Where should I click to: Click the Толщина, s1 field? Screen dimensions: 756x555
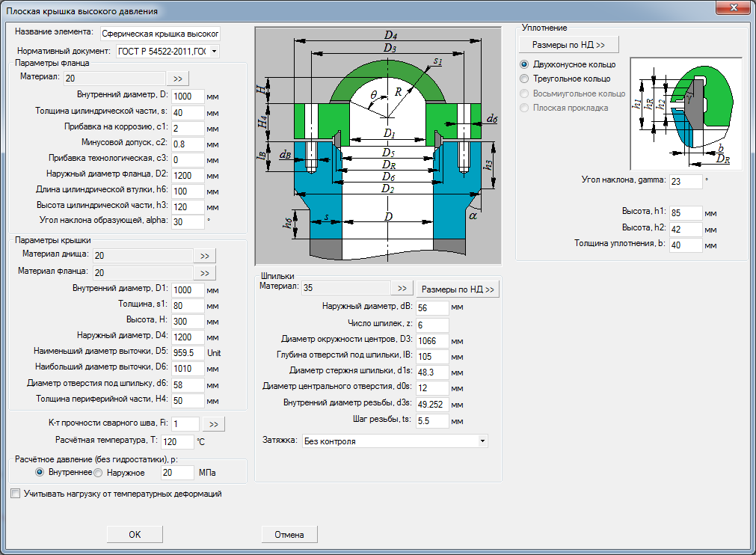(188, 306)
